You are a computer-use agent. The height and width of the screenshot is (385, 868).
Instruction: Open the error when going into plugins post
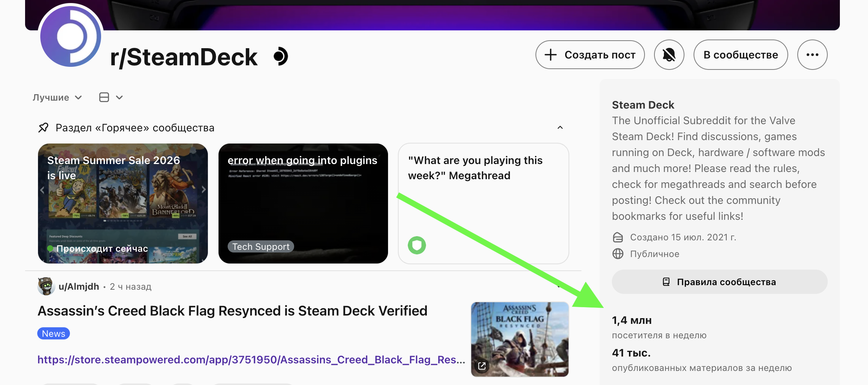pyautogui.click(x=303, y=204)
